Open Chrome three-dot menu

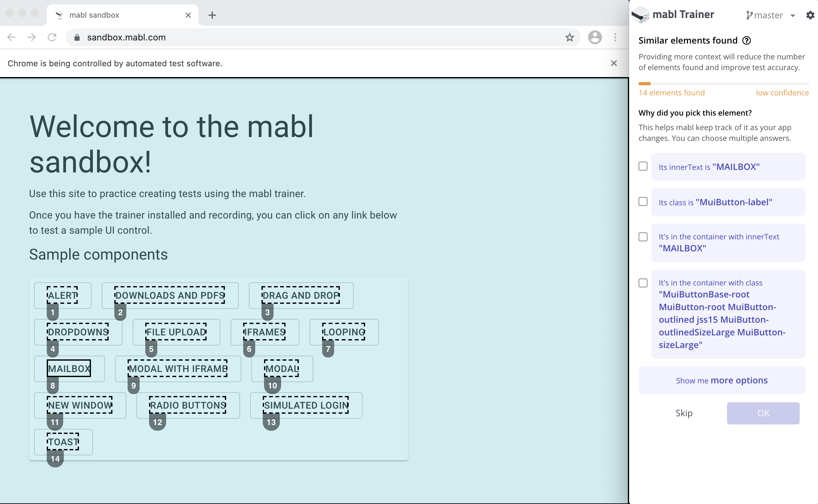[x=615, y=37]
